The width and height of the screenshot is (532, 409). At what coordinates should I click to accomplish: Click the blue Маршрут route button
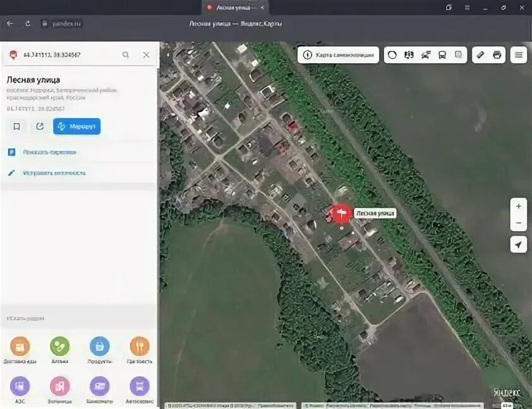(76, 126)
